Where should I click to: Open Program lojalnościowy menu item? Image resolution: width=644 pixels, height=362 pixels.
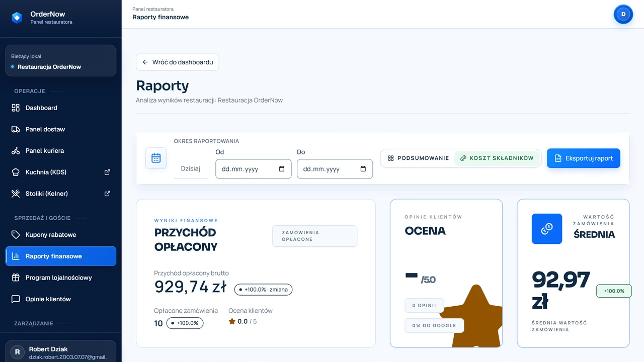pyautogui.click(x=61, y=278)
